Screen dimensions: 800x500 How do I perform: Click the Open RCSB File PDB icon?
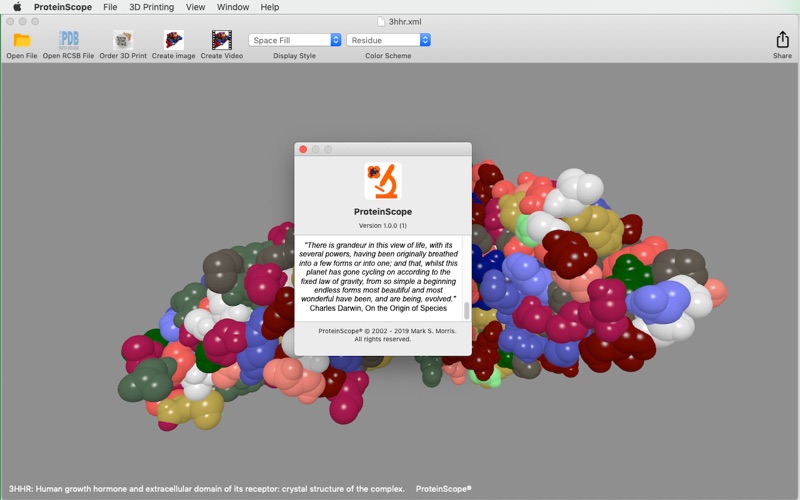68,40
